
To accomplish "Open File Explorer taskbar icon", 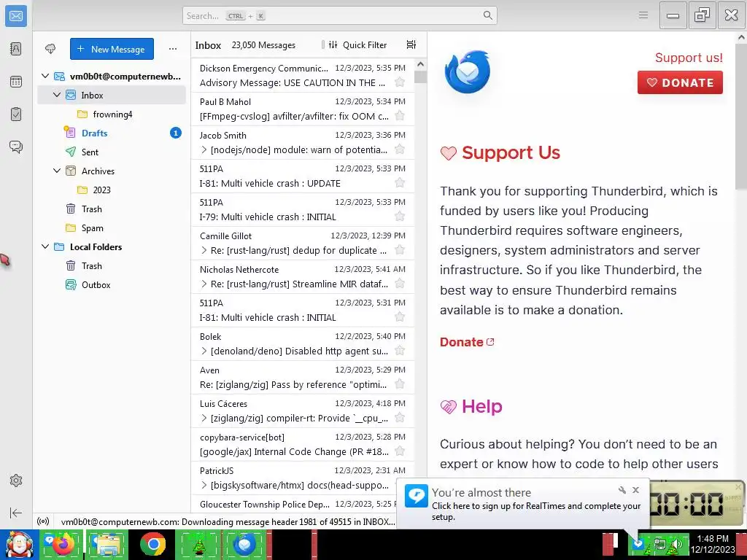I will [107, 544].
